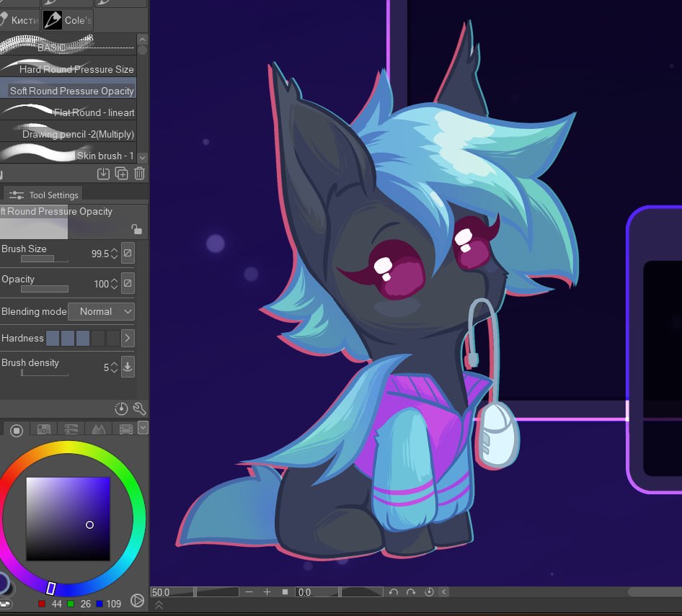The image size is (682, 616).
Task: Adjust the Brush Size slider
Action: (45, 259)
